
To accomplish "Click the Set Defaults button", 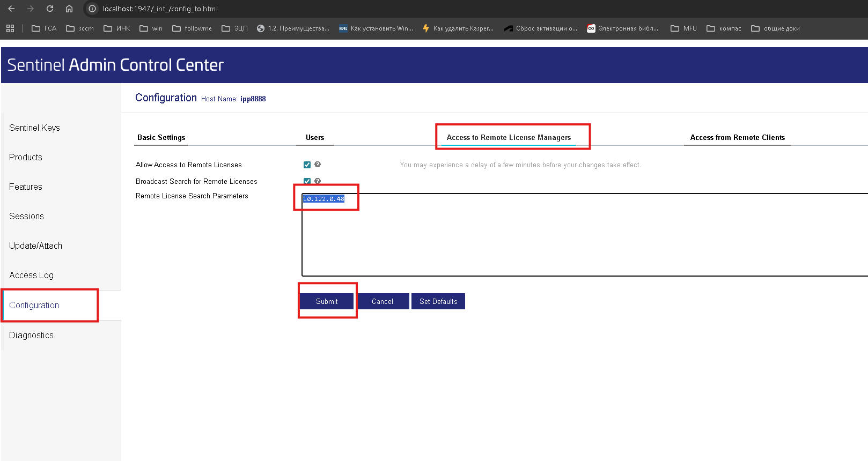I will pyautogui.click(x=438, y=301).
